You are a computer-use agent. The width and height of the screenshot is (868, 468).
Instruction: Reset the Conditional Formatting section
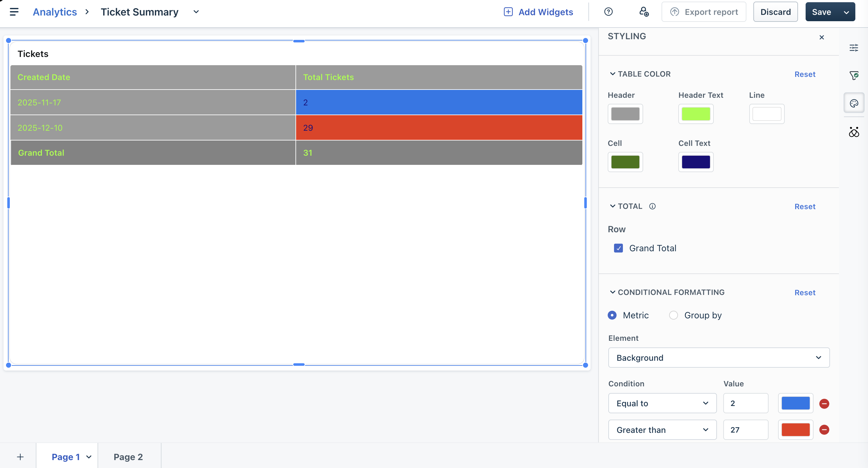(x=805, y=293)
